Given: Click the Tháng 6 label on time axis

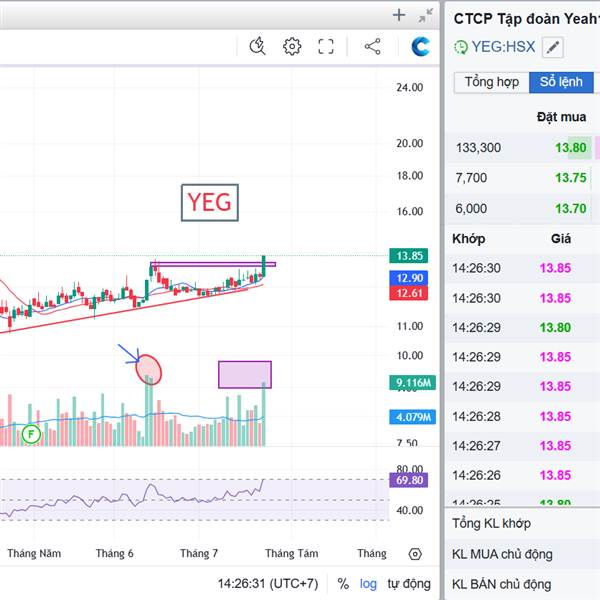Looking at the screenshot, I should coord(114,554).
